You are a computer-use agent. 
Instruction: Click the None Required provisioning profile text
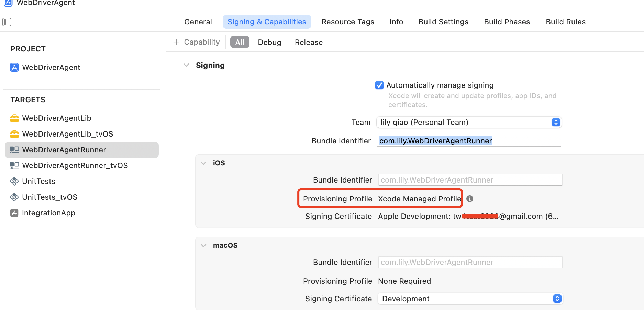point(404,281)
